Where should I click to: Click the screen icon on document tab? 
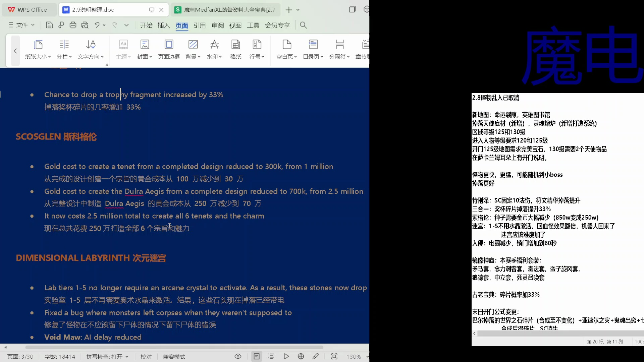pyautogui.click(x=152, y=10)
